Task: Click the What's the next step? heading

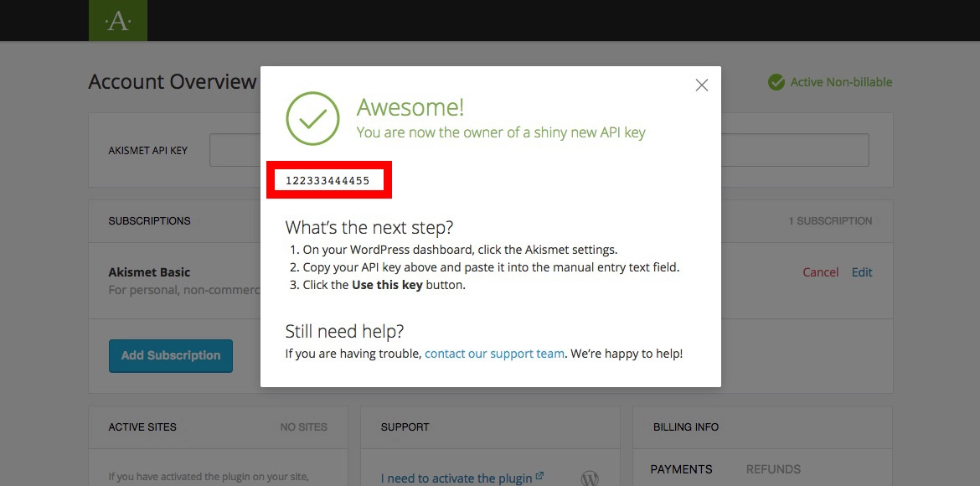Action: [369, 226]
